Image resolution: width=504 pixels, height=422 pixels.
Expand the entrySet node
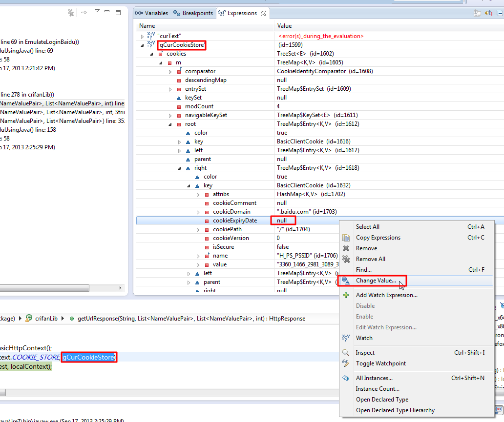click(170, 89)
